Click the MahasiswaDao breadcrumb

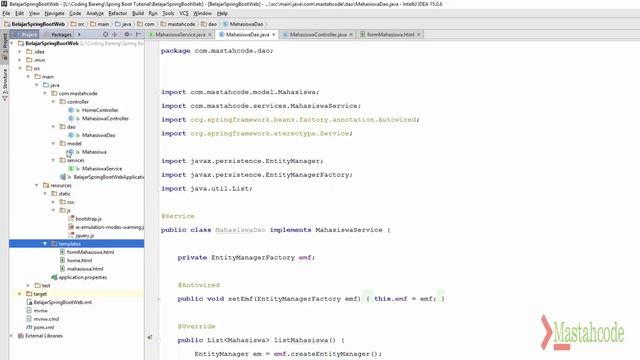coord(243,24)
